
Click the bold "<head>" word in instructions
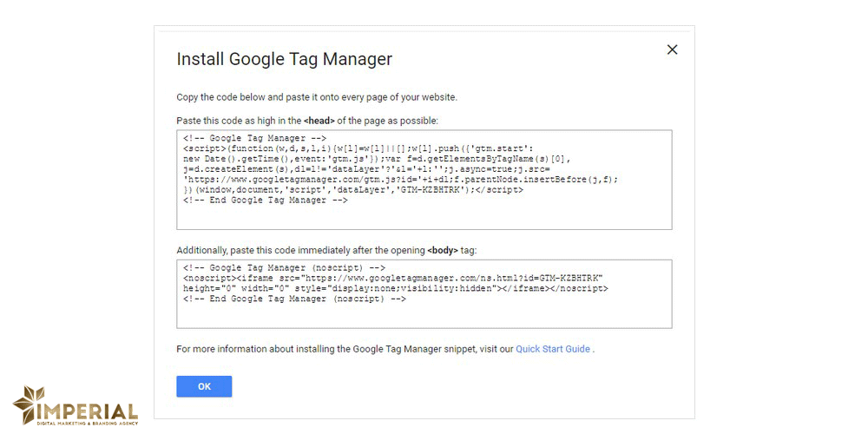point(319,121)
